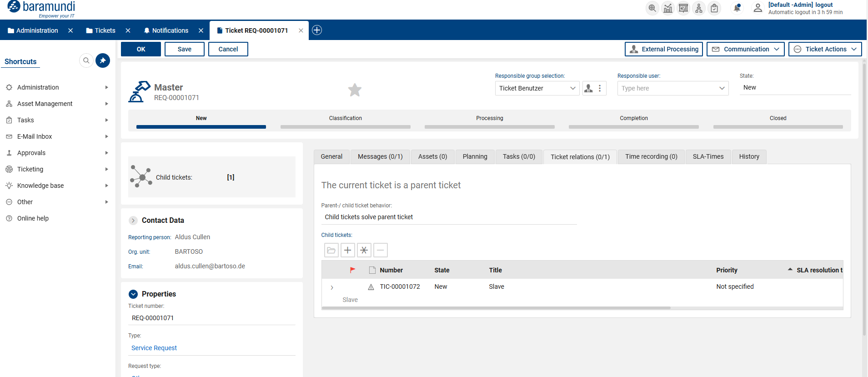Add a child ticket with plus button

(x=348, y=250)
